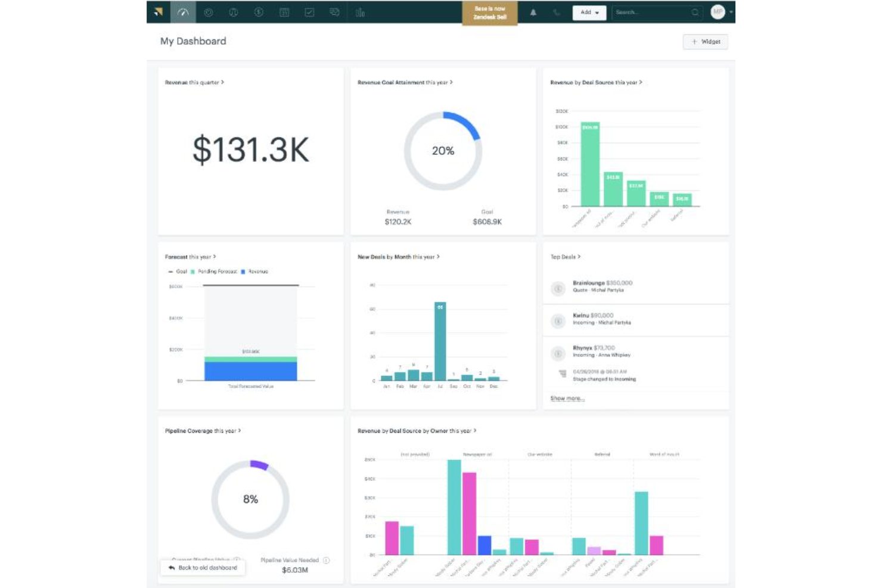882x588 pixels.
Task: Click Back to old dashboard
Action: (203, 567)
